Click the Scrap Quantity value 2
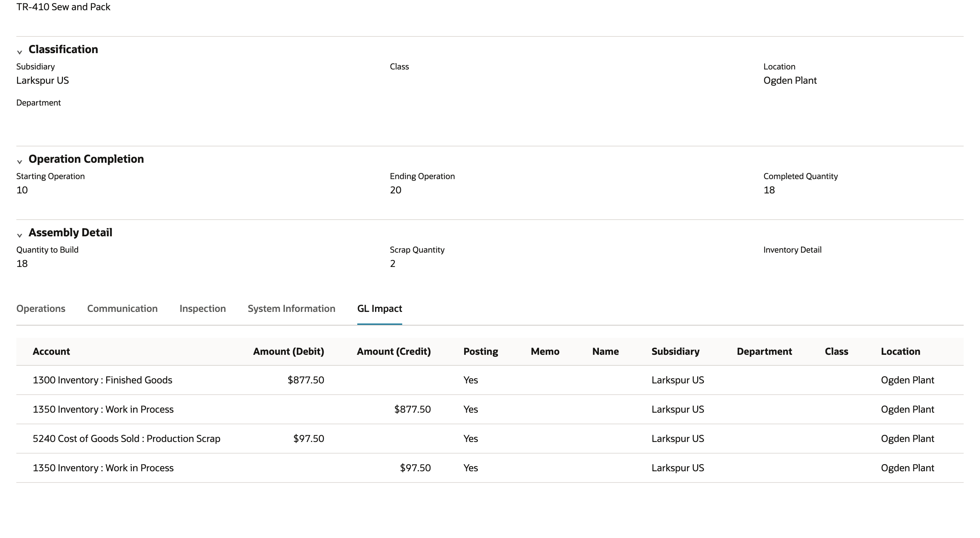The width and height of the screenshot is (980, 538). point(393,264)
